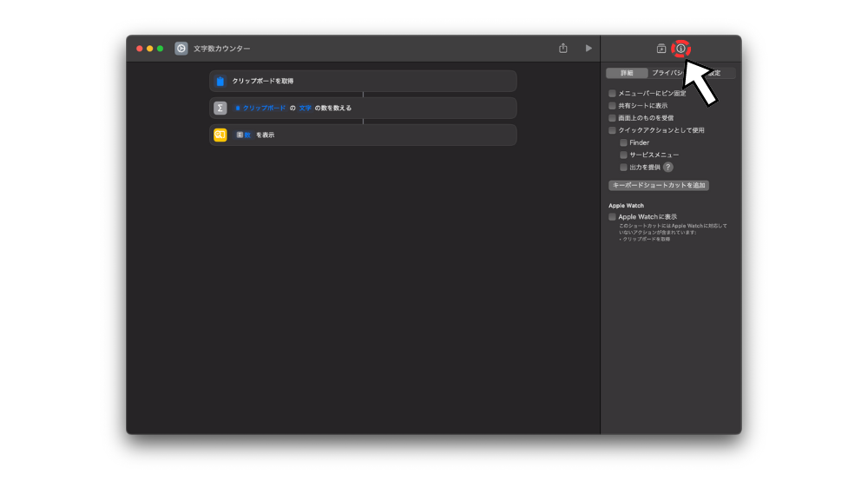The height and width of the screenshot is (488, 868).
Task: Select the 数 variable token in display action
Action: coord(244,135)
